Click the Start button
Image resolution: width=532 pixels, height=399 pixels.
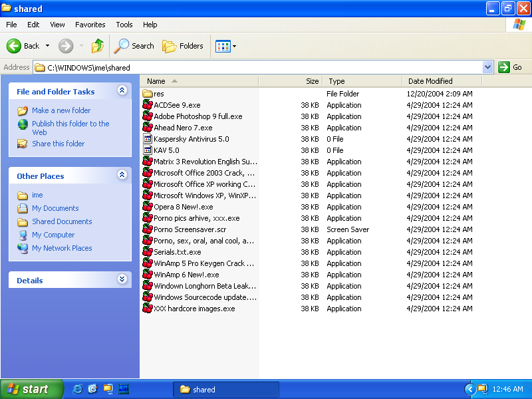point(31,389)
